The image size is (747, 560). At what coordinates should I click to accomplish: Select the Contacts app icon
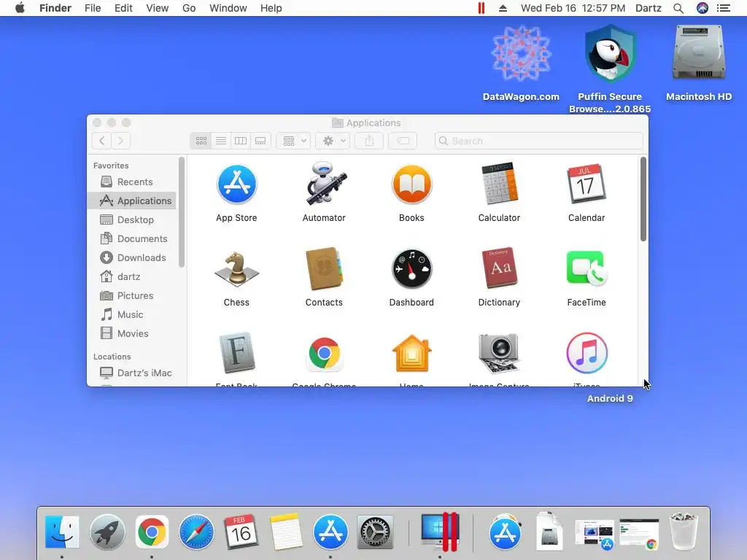pyautogui.click(x=324, y=268)
